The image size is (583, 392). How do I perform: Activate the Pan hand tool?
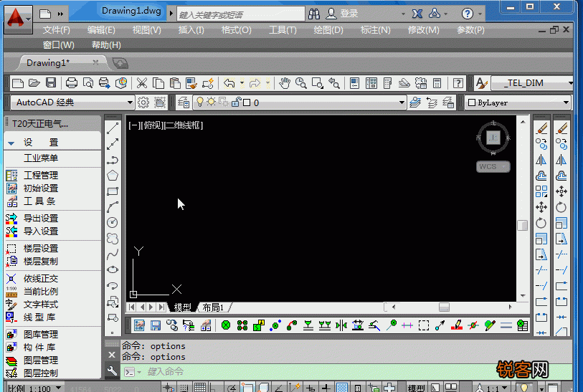(x=285, y=83)
